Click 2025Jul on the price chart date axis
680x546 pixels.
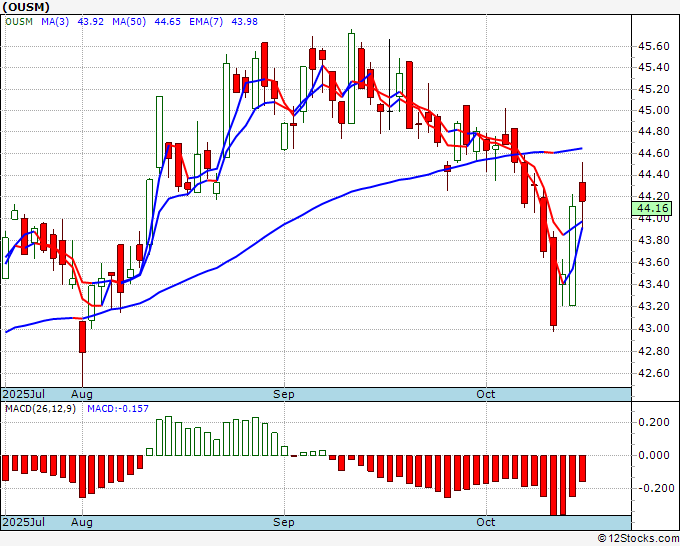[x=24, y=394]
